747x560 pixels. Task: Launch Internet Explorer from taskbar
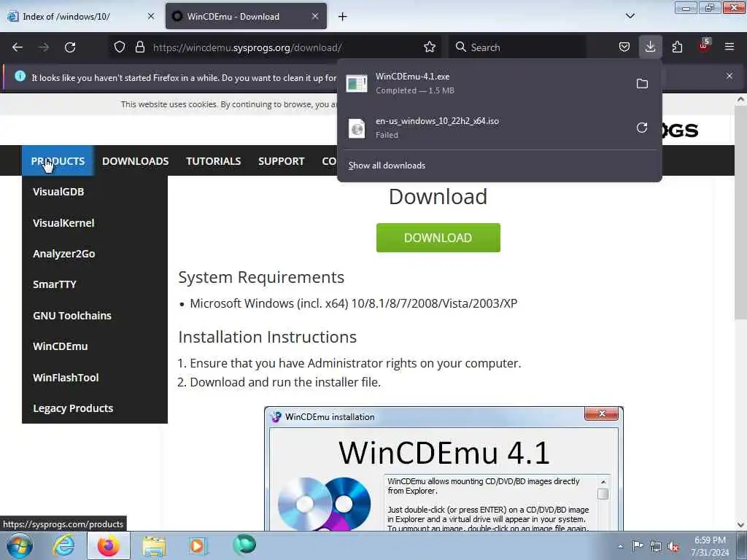click(x=63, y=545)
